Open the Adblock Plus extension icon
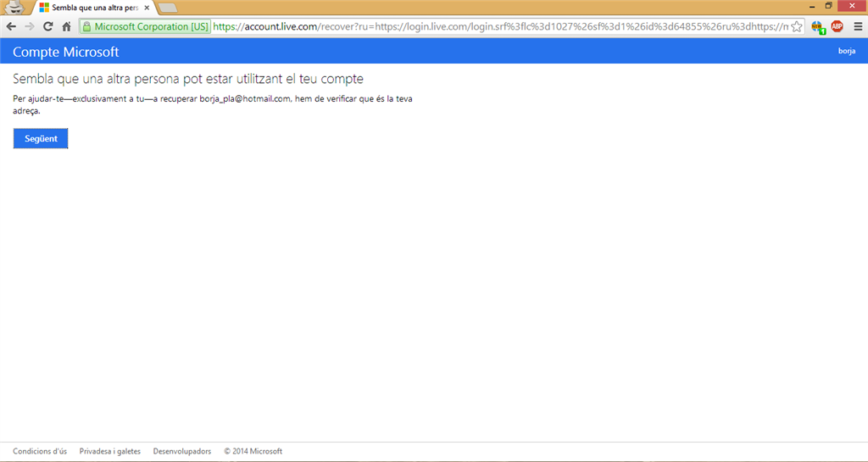The image size is (868, 462). click(x=837, y=26)
